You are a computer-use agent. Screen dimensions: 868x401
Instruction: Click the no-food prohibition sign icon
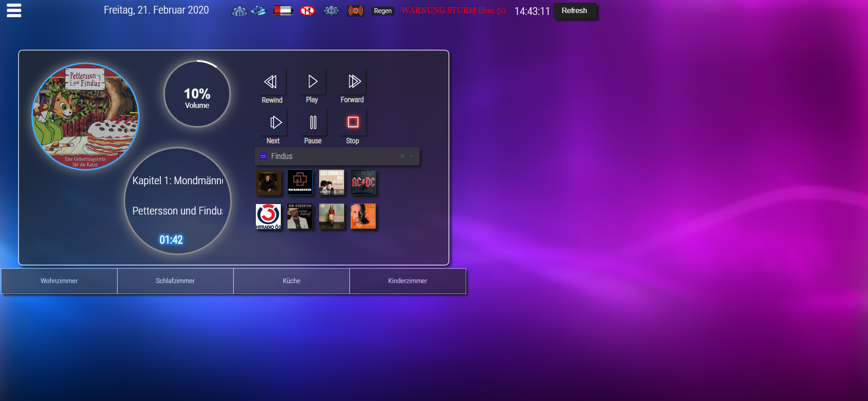click(307, 10)
